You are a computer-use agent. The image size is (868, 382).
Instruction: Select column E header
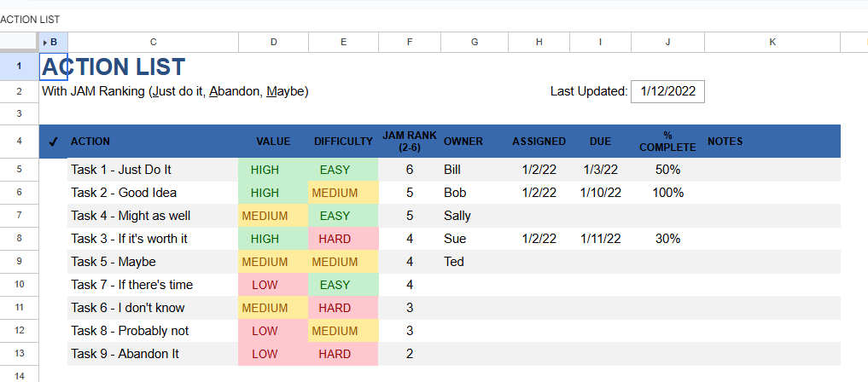pos(343,42)
